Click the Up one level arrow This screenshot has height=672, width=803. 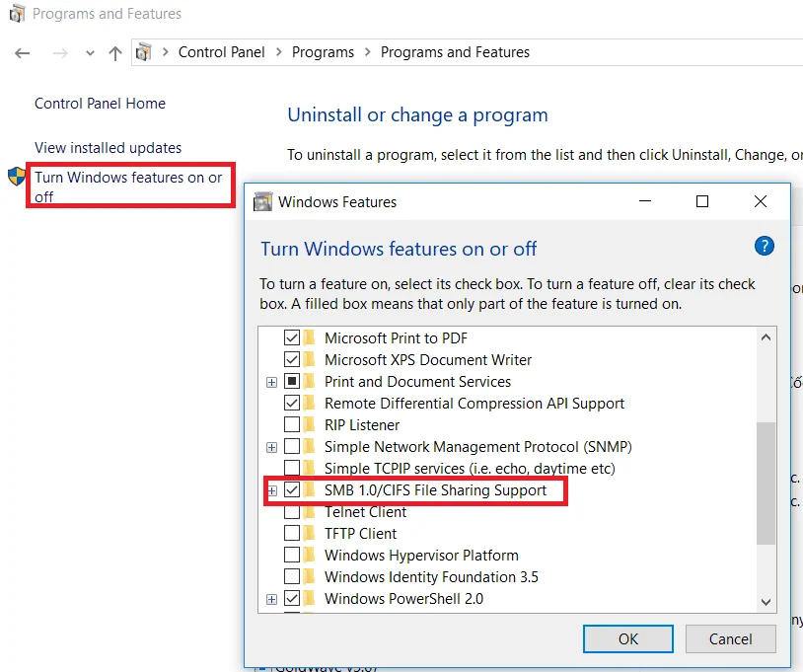tap(115, 53)
